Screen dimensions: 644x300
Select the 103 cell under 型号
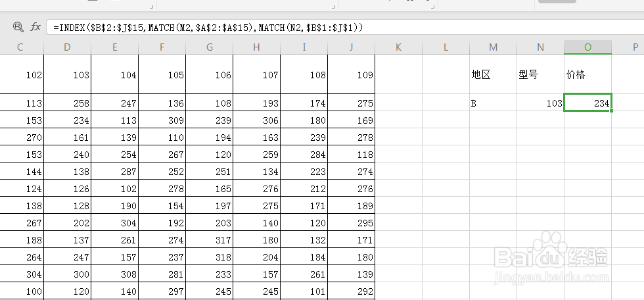[x=540, y=103]
